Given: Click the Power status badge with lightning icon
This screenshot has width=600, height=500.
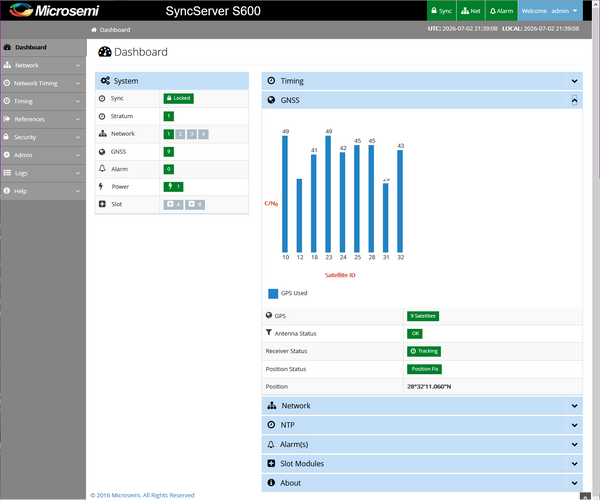Looking at the screenshot, I should 173,187.
